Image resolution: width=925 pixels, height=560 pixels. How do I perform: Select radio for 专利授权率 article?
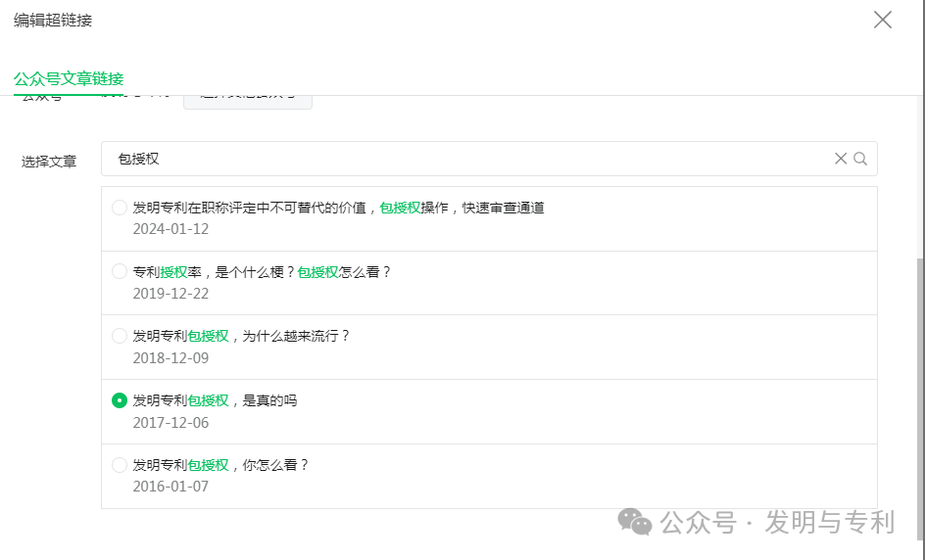(x=120, y=272)
